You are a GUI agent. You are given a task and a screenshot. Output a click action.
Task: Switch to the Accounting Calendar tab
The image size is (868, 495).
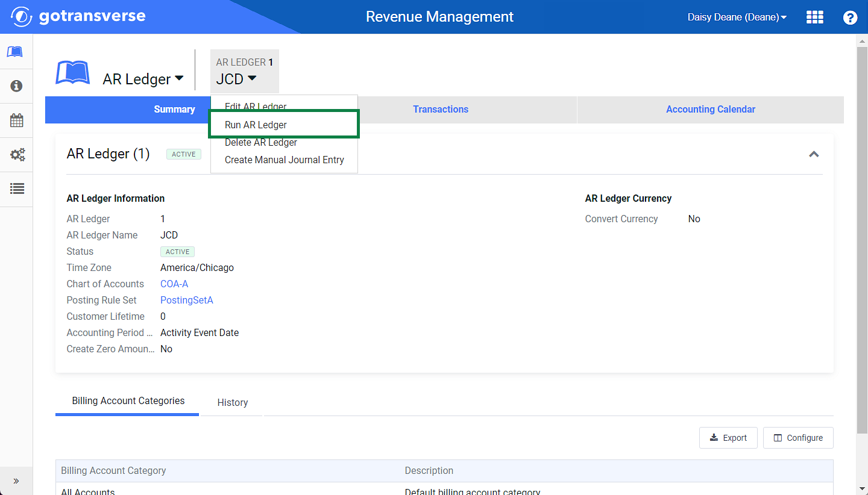tap(711, 110)
